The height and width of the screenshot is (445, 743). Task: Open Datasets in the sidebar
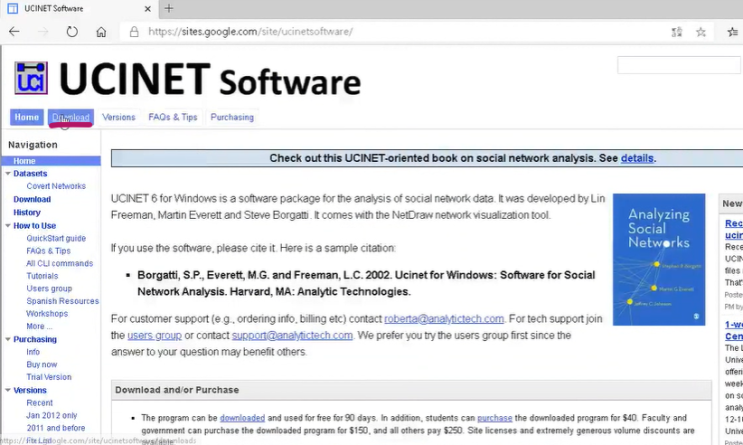click(x=30, y=173)
